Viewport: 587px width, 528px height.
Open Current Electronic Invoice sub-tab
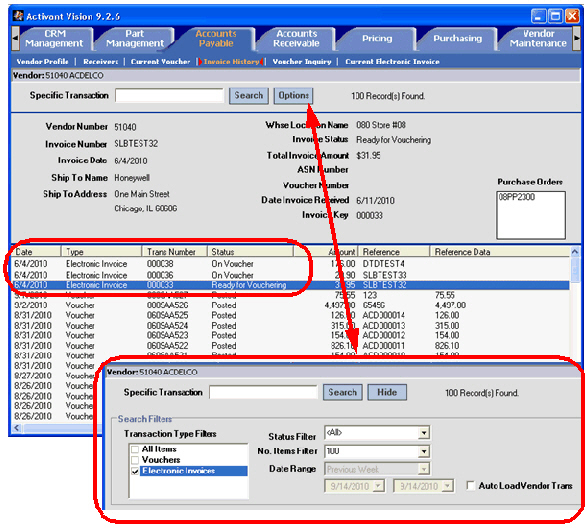pyautogui.click(x=392, y=61)
